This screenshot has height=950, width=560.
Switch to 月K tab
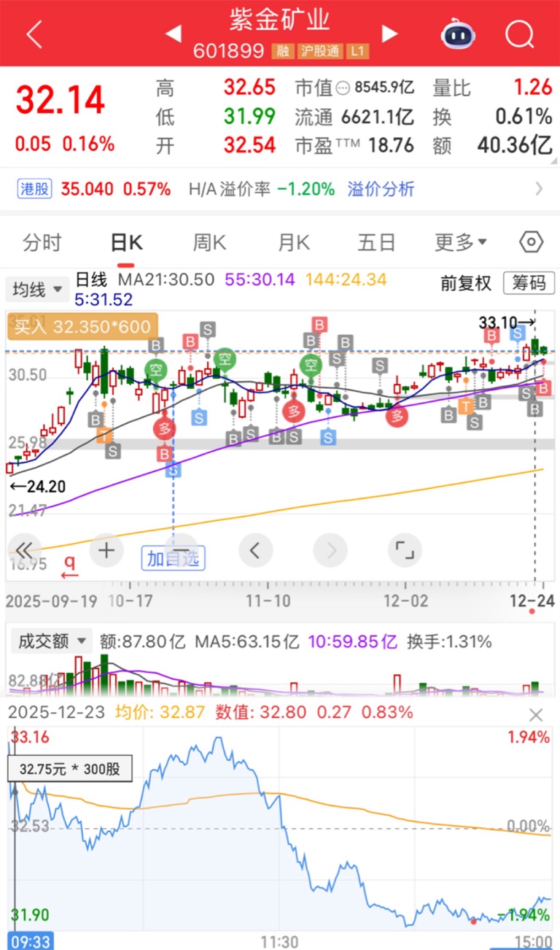pos(293,242)
